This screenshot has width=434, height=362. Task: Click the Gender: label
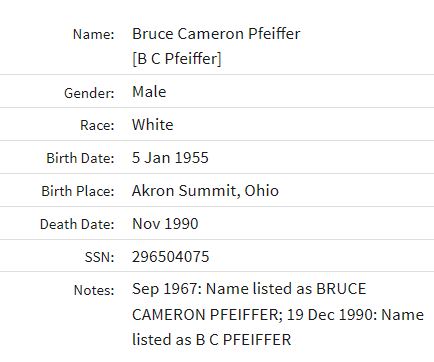(89, 93)
